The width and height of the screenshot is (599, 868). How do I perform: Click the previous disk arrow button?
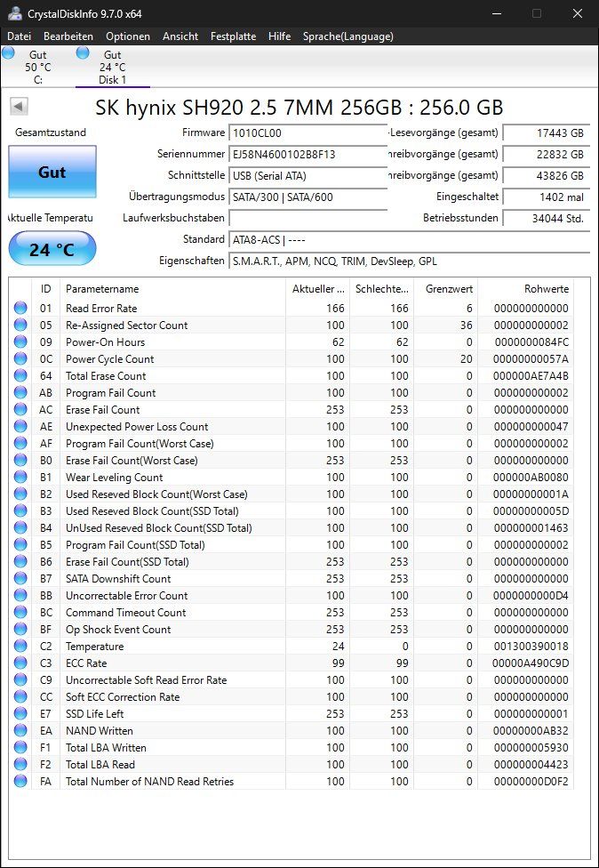point(20,107)
